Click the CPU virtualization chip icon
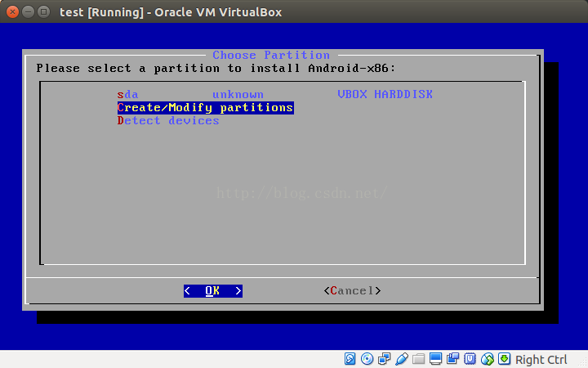The width and height of the screenshot is (588, 368). pyautogui.click(x=470, y=359)
